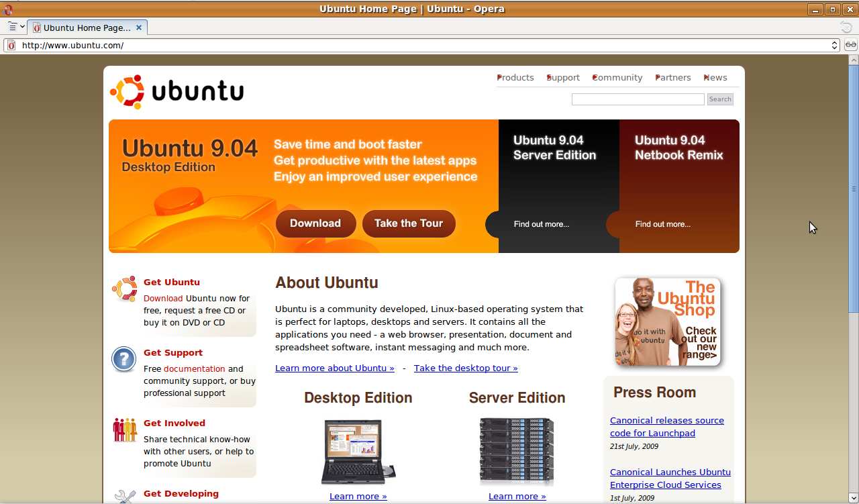Click Learn more about Ubuntu link
The image size is (859, 504).
point(335,368)
